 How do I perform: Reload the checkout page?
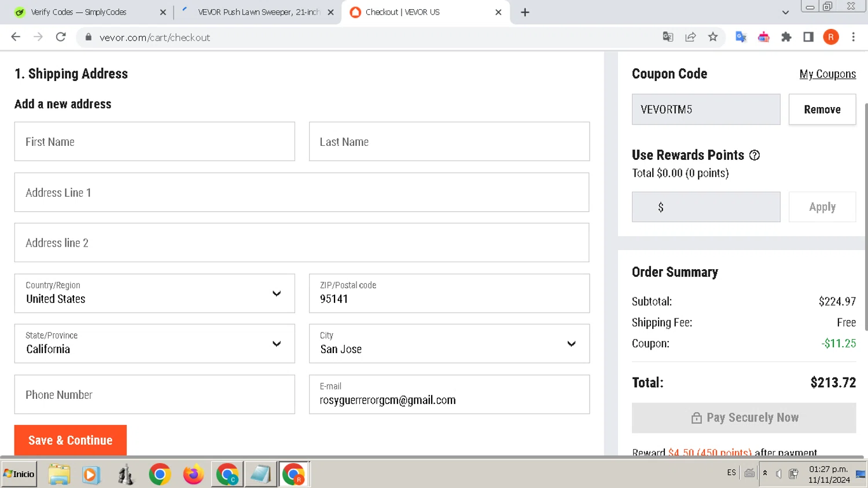click(61, 37)
